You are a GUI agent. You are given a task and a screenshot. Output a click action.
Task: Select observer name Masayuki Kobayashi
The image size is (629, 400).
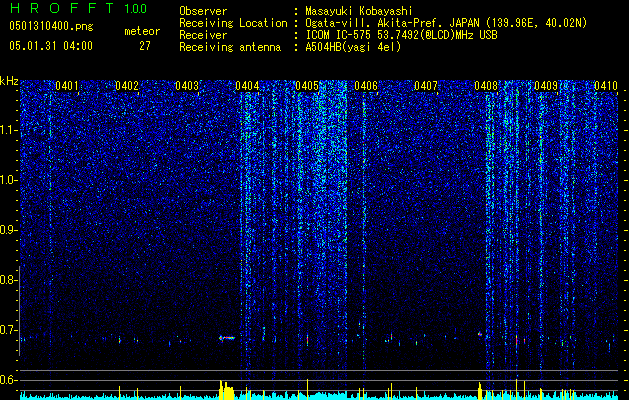359,11
